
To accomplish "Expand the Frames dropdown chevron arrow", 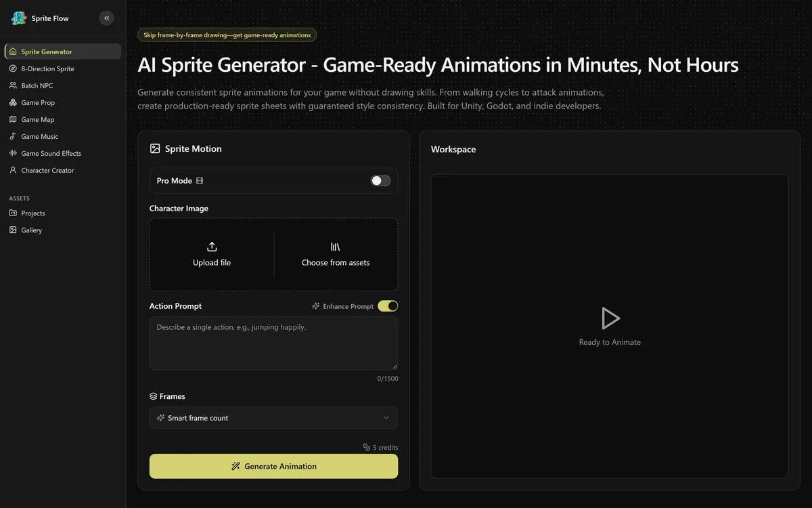I will [x=386, y=418].
